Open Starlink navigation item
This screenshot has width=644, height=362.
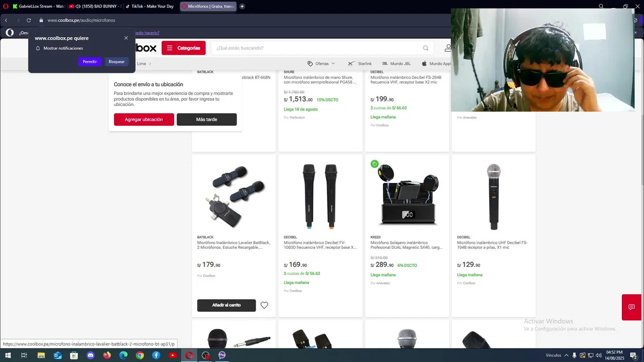[x=360, y=64]
